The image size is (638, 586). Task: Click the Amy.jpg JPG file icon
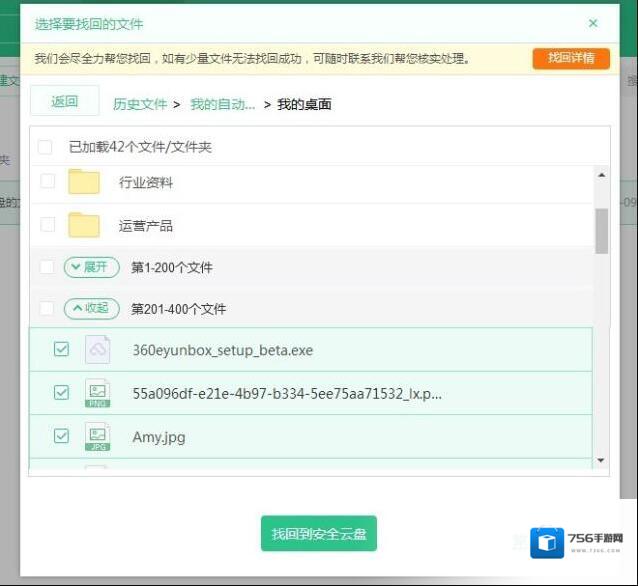tap(97, 436)
